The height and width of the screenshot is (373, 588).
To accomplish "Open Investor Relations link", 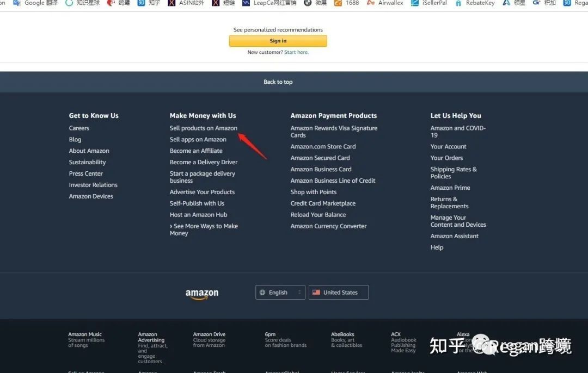I will (x=93, y=185).
